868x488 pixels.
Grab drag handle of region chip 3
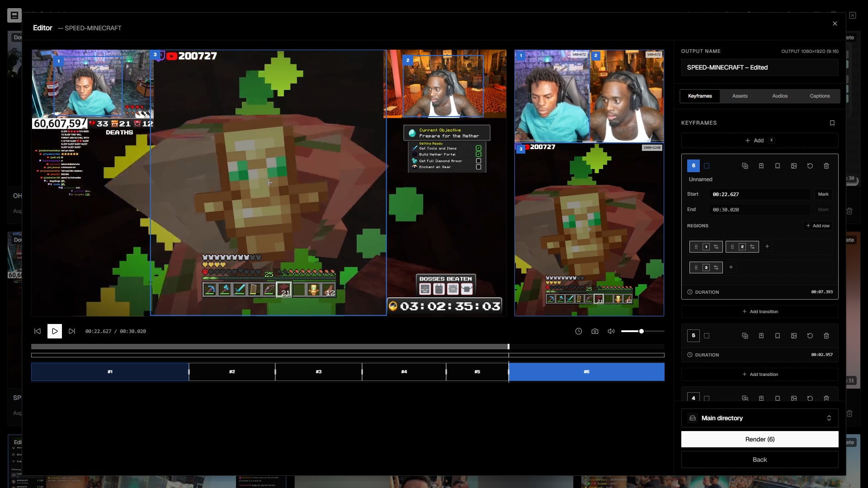point(696,267)
